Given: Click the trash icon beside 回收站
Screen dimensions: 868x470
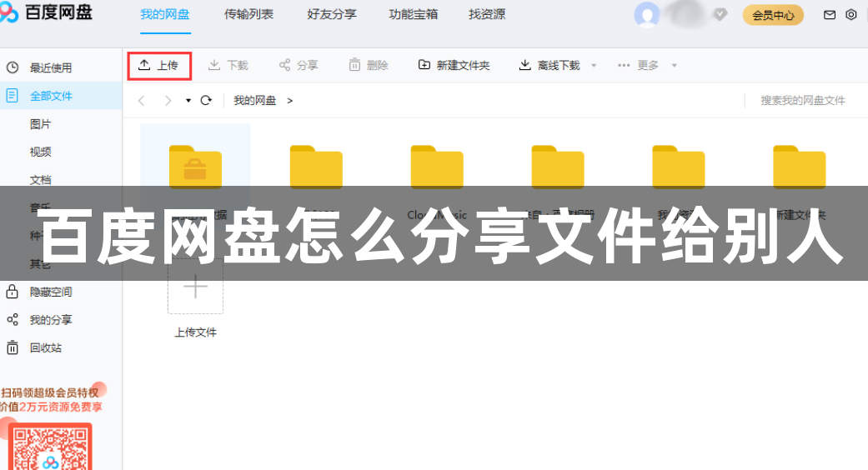Looking at the screenshot, I should tap(13, 347).
